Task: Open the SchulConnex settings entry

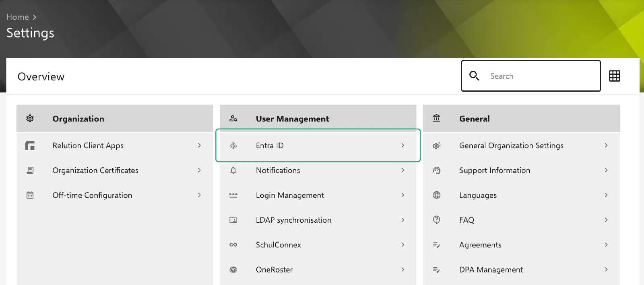Action: point(318,245)
